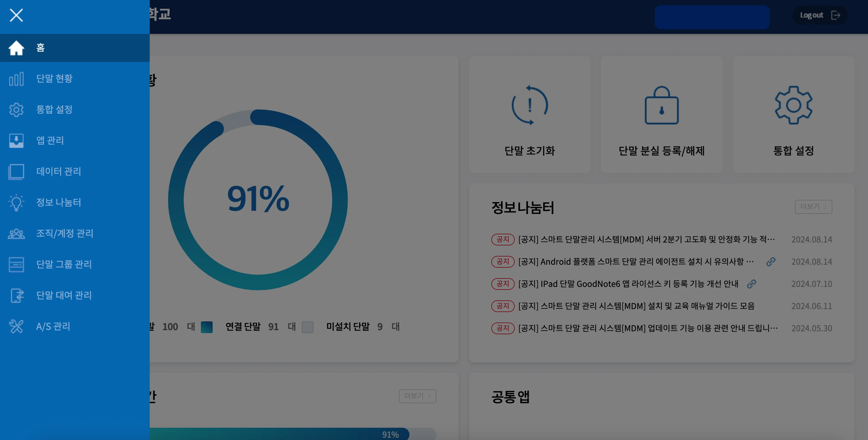Click the 정보 나눔터 lightbulb icon
Viewport: 868px width, 440px height.
tap(16, 203)
